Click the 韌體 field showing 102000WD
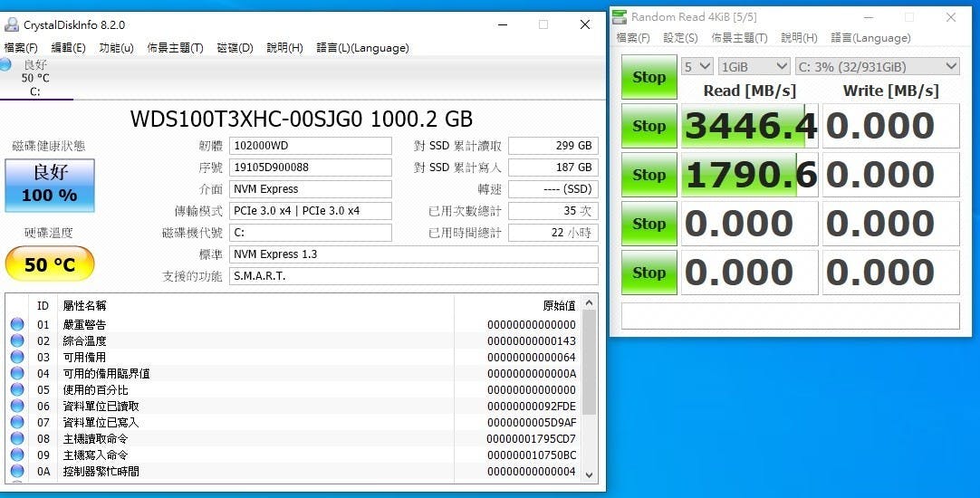This screenshot has width=980, height=498. 310,146
